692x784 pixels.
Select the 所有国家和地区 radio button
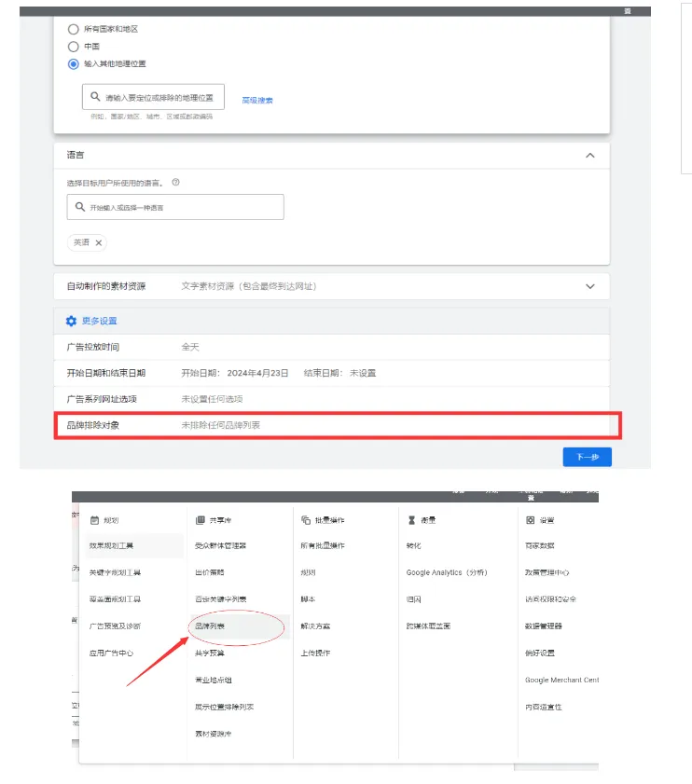73,30
